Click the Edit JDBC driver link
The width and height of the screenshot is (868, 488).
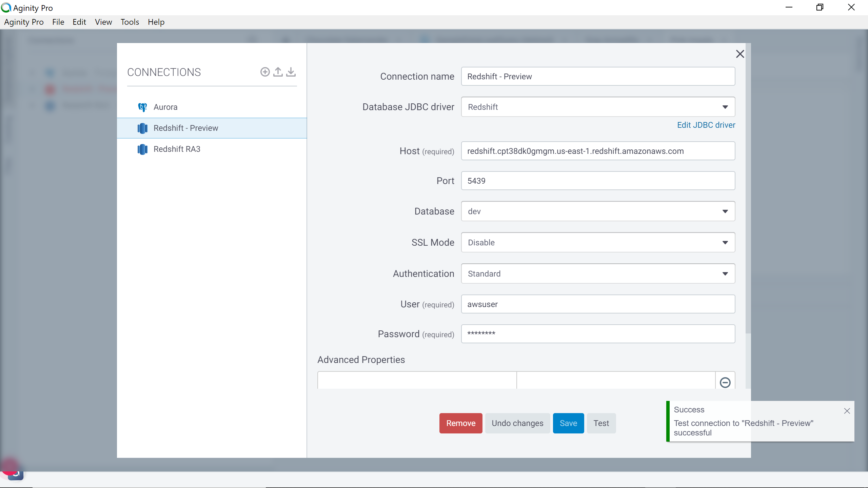(x=706, y=125)
